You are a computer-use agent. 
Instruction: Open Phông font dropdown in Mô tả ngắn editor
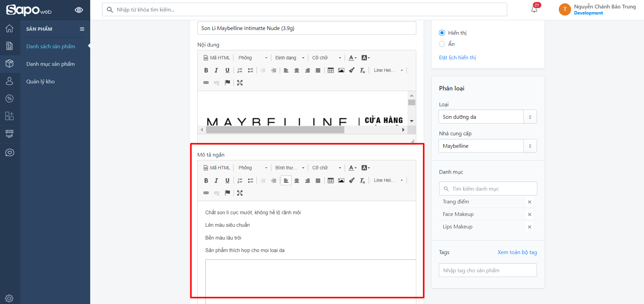point(253,168)
